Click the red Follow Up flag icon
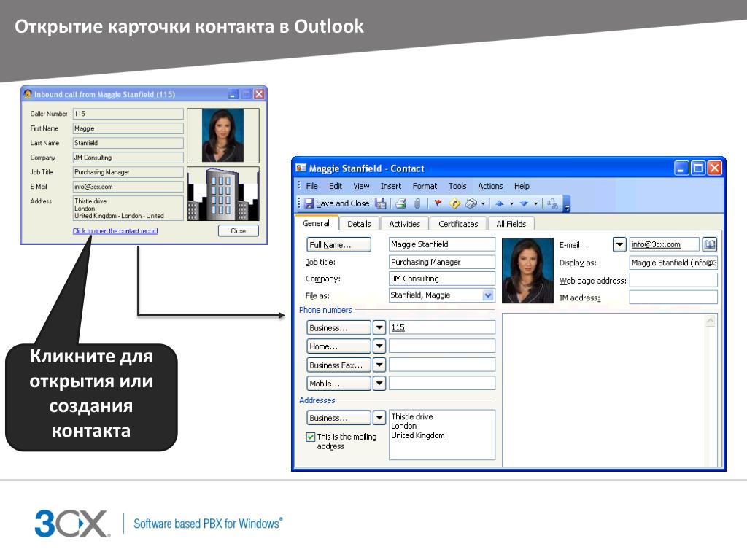The height and width of the screenshot is (560, 747). click(x=438, y=204)
